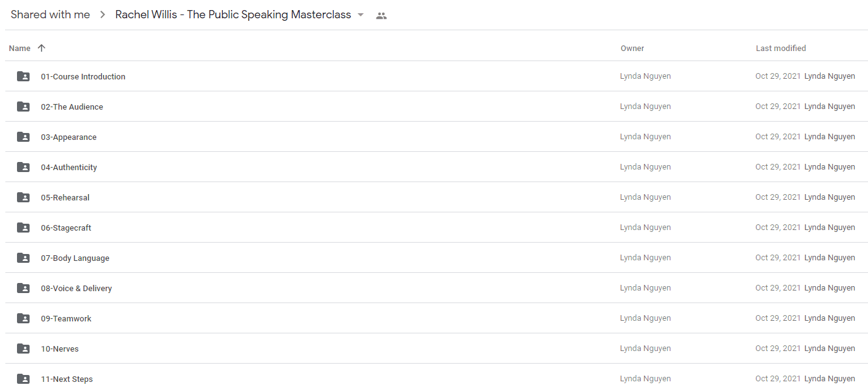Click modifier Lynda Nguyen in 01-Course Introduction row
The height and width of the screenshot is (392, 868).
click(830, 76)
